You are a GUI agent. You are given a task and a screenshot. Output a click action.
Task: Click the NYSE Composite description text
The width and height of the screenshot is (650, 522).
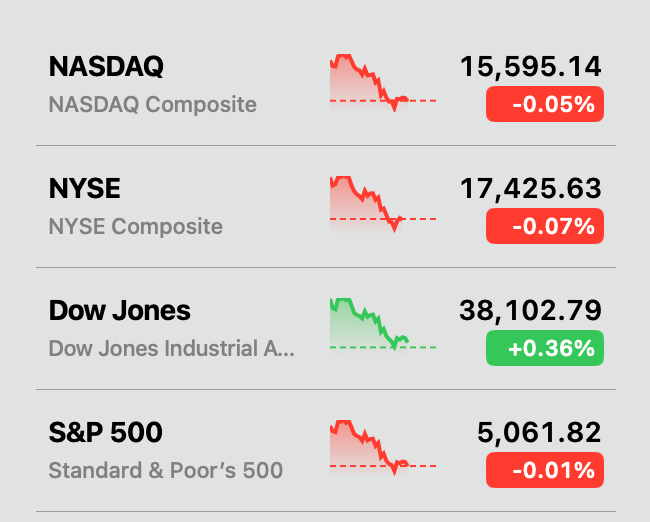(135, 226)
